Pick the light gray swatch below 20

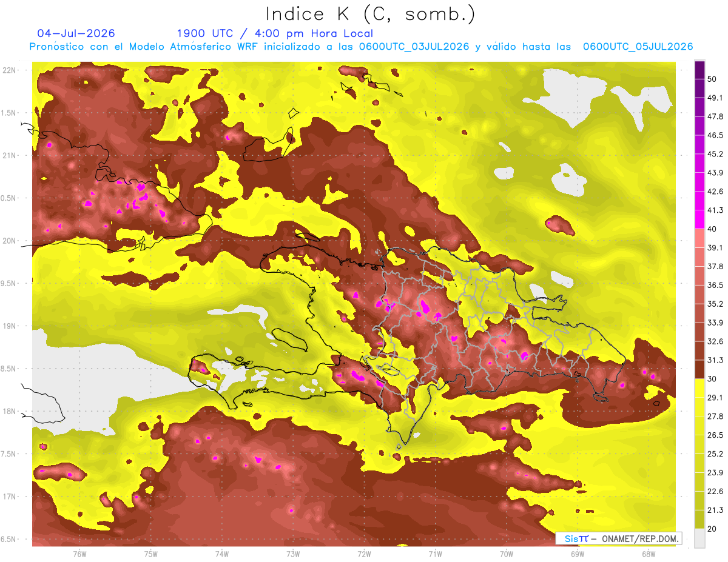pyautogui.click(x=699, y=538)
